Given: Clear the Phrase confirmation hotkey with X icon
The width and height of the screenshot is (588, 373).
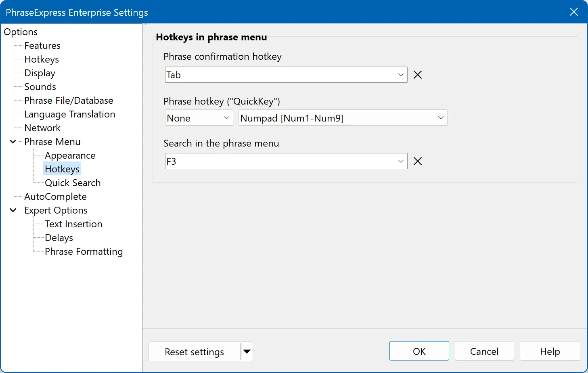Looking at the screenshot, I should tap(418, 75).
